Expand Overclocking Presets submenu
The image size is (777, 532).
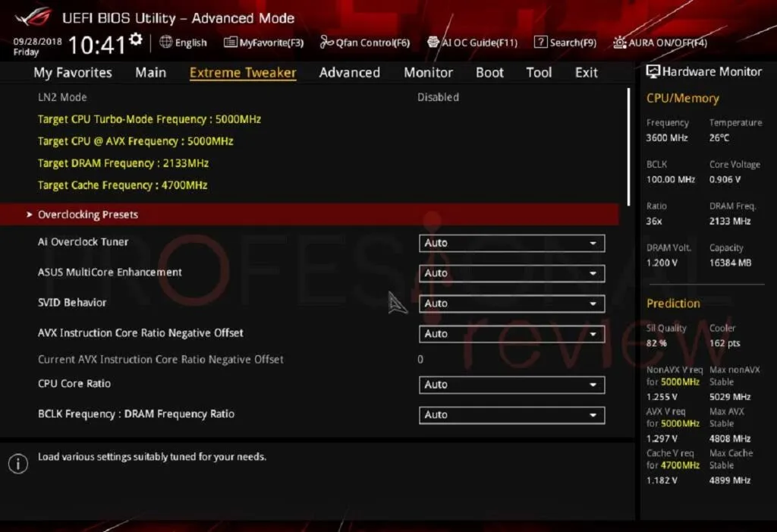click(x=310, y=214)
